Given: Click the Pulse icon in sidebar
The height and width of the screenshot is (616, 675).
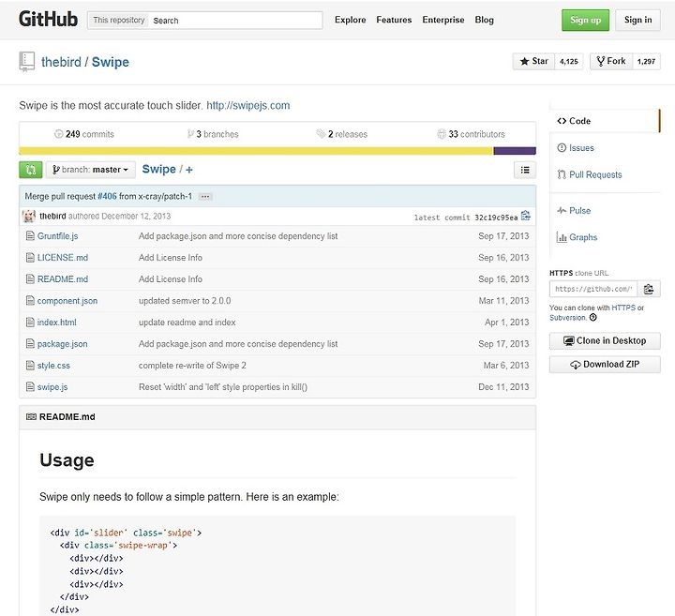Looking at the screenshot, I should (x=562, y=211).
